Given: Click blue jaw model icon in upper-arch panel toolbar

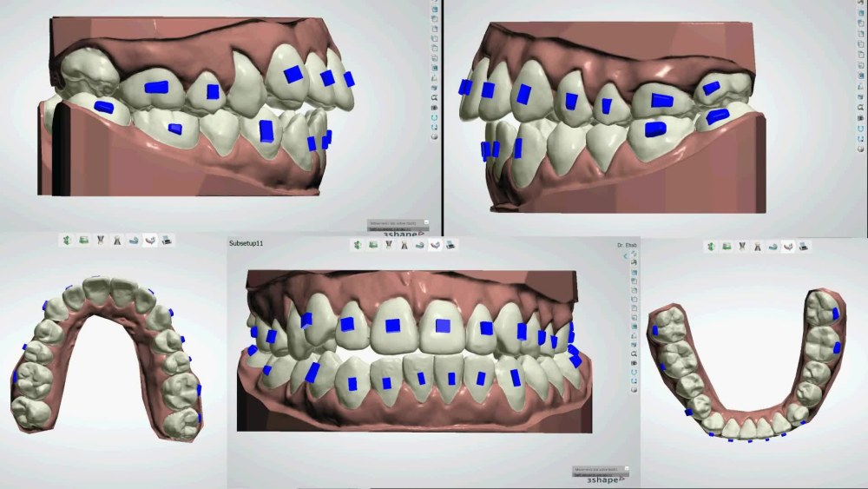Looking at the screenshot, I should 134,241.
